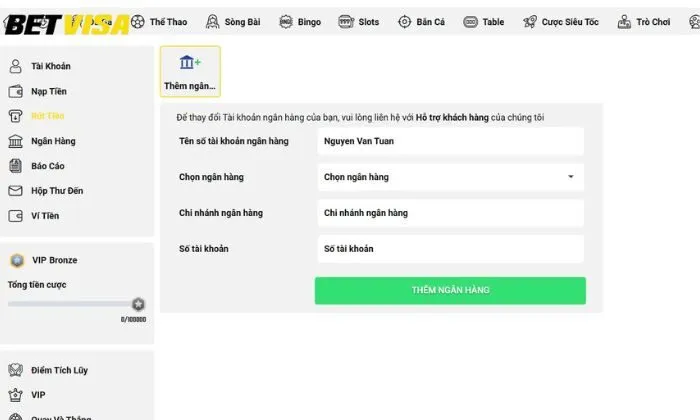Click the Ngân Hàng bank icon in sidebar
700x420 pixels.
[x=15, y=141]
